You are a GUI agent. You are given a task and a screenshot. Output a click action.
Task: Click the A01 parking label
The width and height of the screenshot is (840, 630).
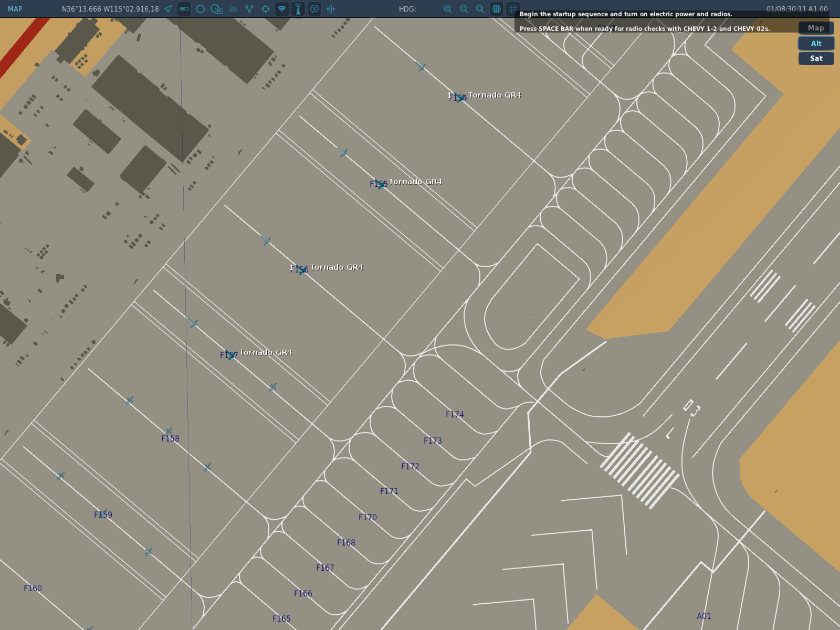click(703, 616)
